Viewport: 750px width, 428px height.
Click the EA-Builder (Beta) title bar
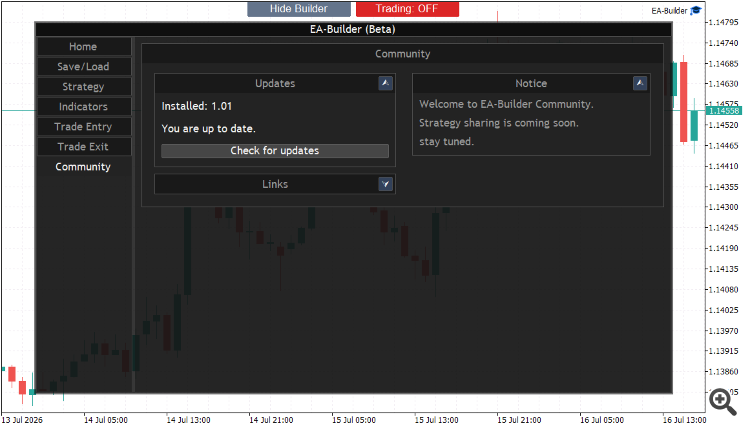point(353,29)
